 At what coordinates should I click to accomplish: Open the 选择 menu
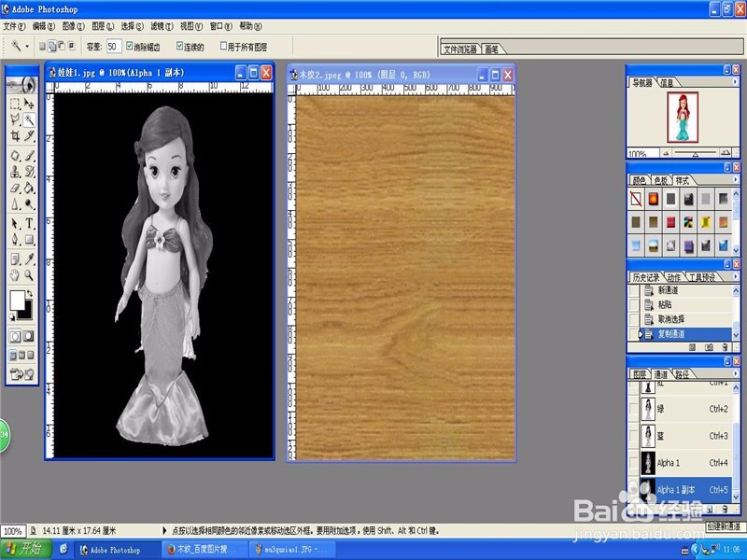click(132, 26)
